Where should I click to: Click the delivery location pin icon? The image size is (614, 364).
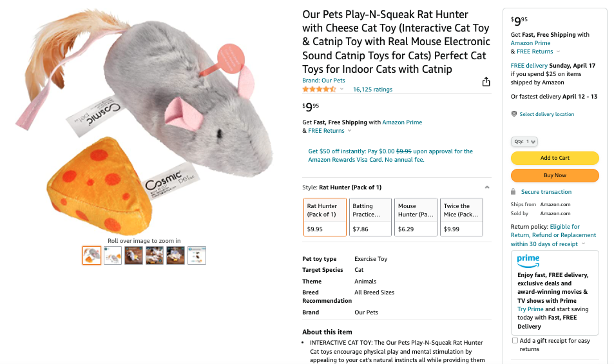(513, 114)
